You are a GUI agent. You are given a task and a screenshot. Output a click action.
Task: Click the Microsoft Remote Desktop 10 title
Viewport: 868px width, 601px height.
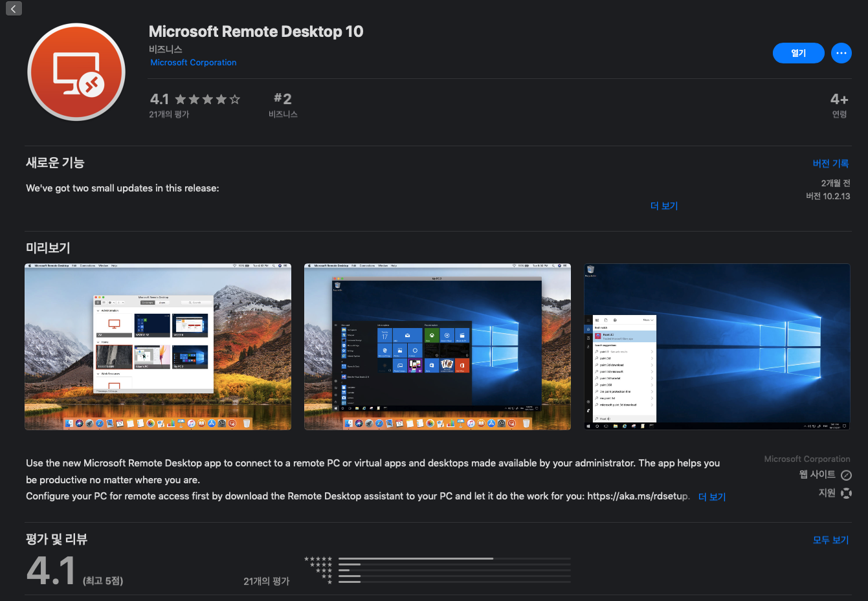[x=256, y=32]
